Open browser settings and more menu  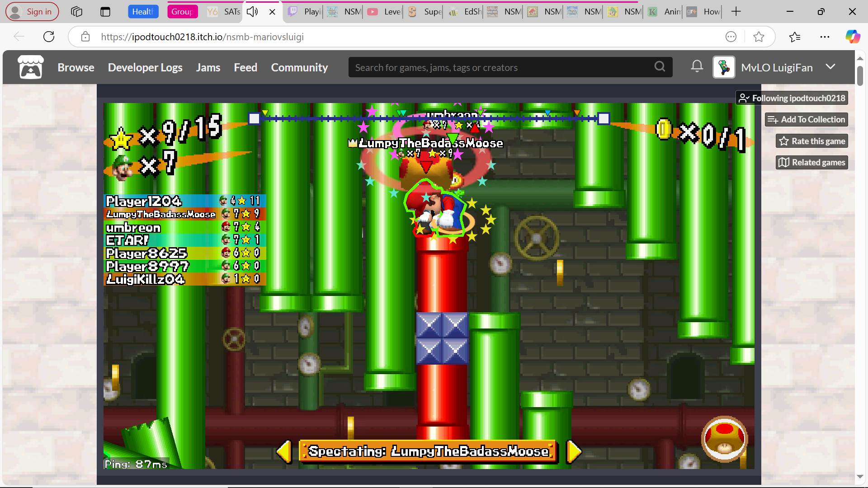[825, 37]
